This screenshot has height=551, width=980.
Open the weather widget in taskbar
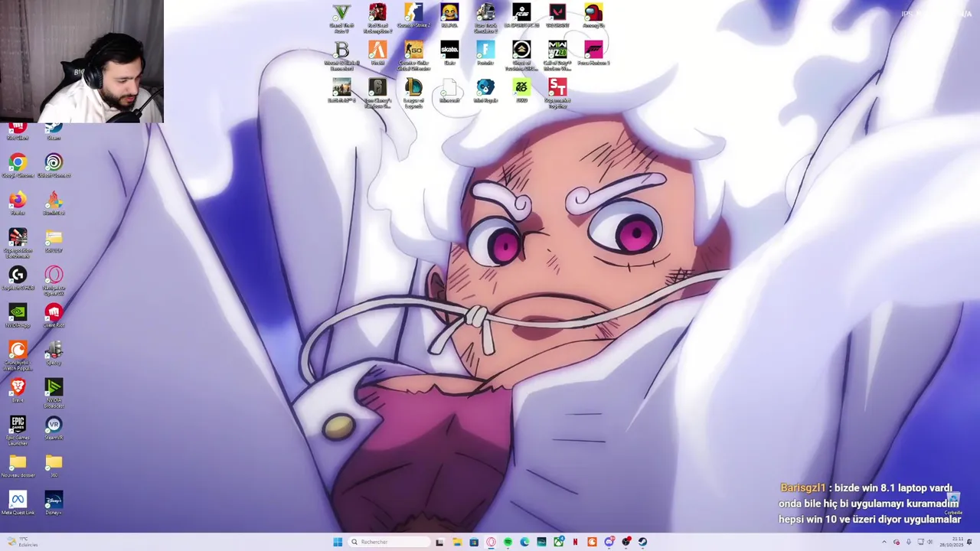point(21,542)
